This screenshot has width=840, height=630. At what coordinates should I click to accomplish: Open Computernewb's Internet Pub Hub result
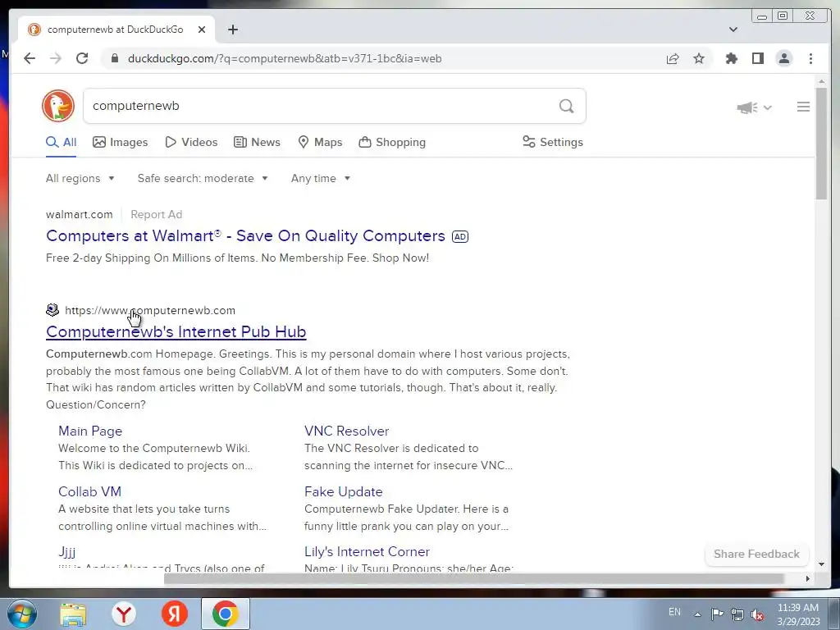point(176,331)
